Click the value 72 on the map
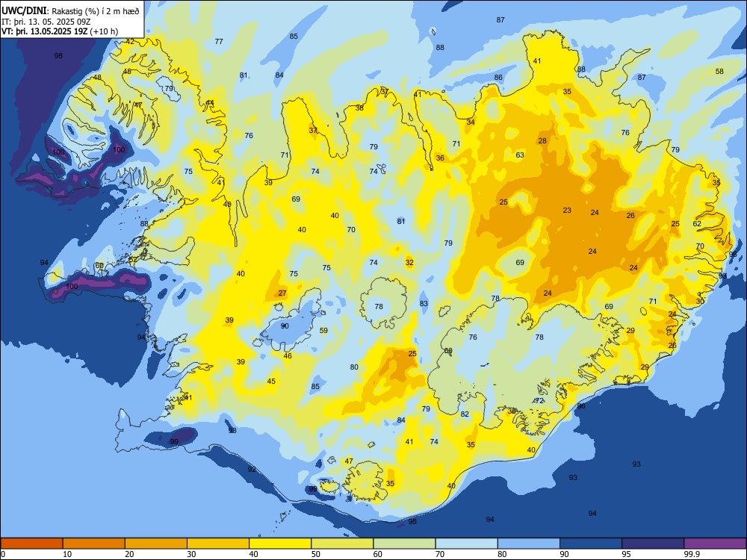The height and width of the screenshot is (560, 747). [539, 400]
